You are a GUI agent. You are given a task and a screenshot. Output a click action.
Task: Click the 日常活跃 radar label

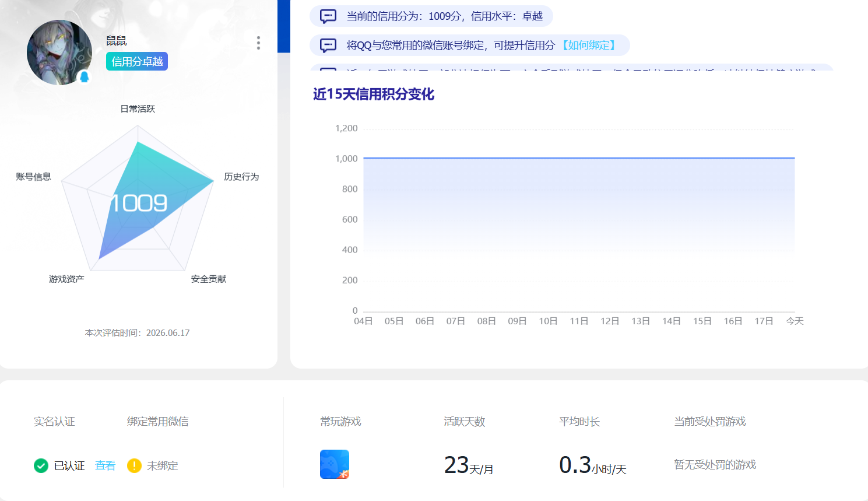click(138, 109)
